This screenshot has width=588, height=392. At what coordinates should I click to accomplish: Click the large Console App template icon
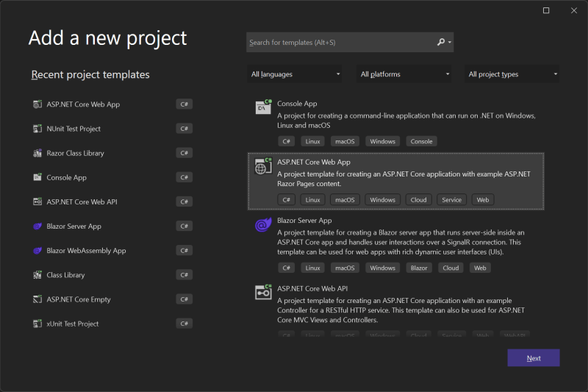tap(263, 107)
